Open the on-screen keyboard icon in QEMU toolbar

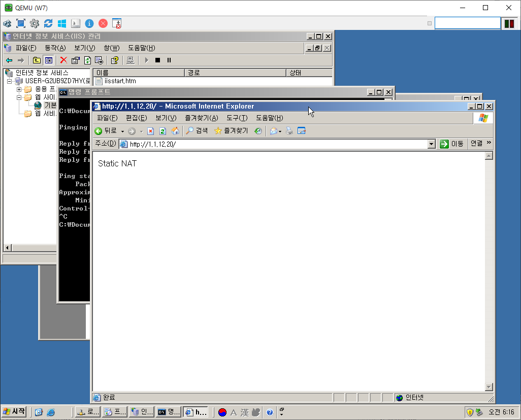click(x=76, y=23)
